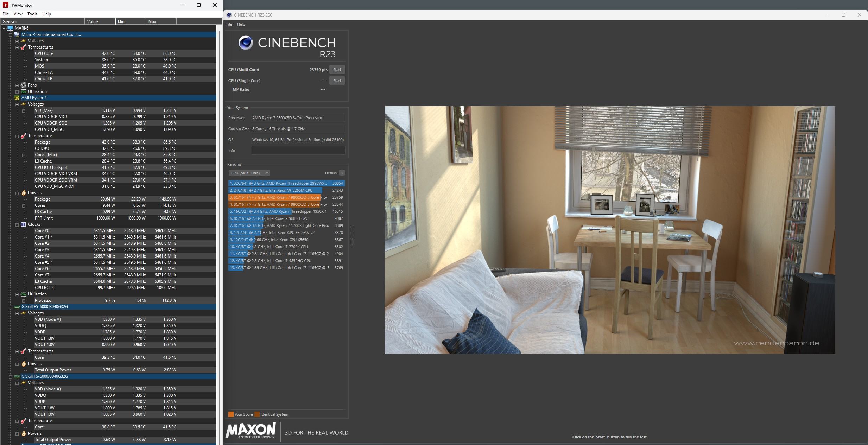Click the Powers flame icon under AMD Ryzen 7
Image resolution: width=868 pixels, height=445 pixels.
tap(24, 193)
